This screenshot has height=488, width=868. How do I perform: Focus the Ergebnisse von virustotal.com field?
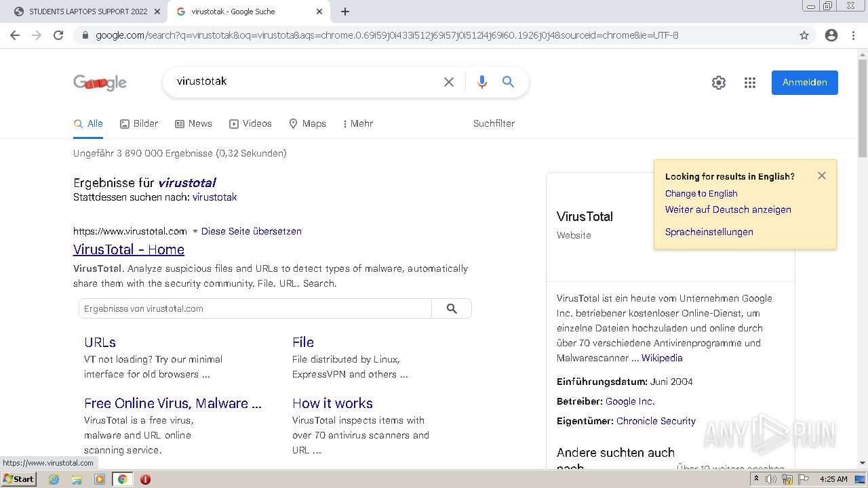tap(255, 308)
